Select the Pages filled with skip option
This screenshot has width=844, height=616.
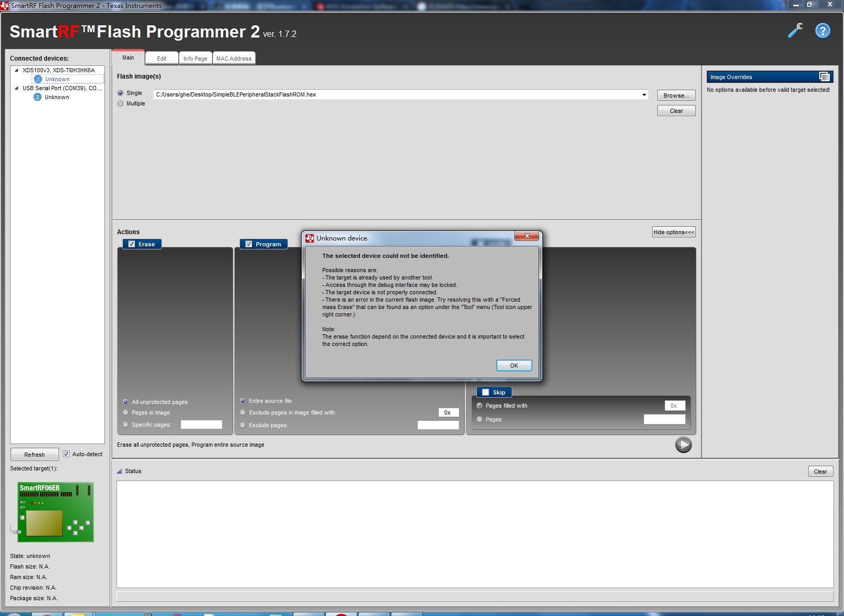pos(479,406)
